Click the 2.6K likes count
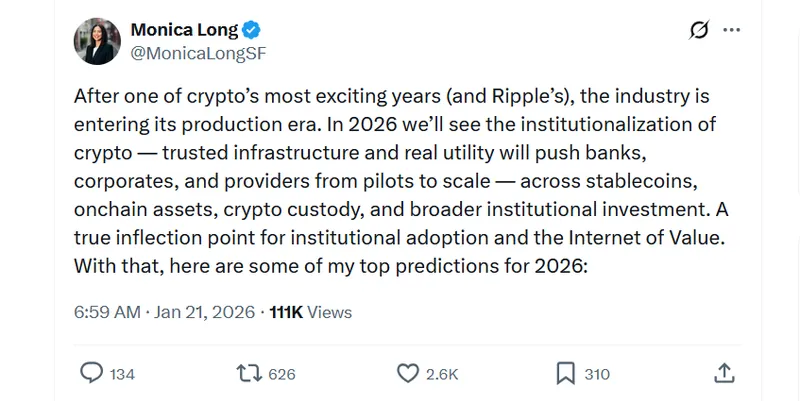Image resolution: width=800 pixels, height=401 pixels. (441, 374)
